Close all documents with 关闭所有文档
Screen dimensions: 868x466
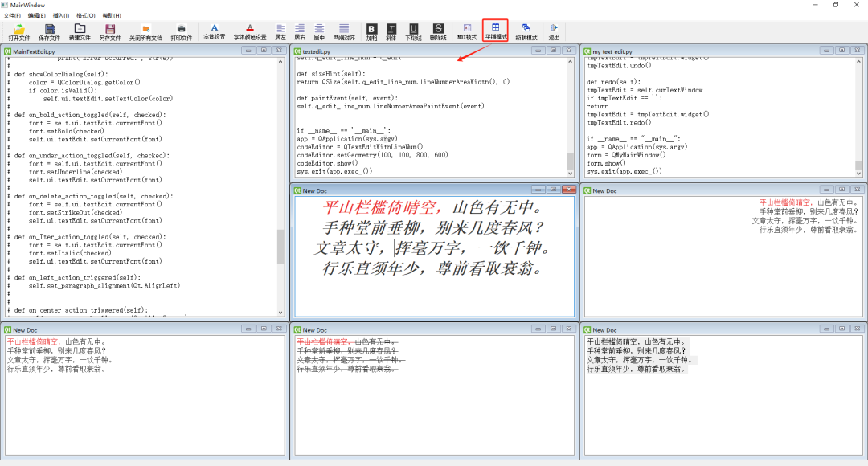(145, 32)
